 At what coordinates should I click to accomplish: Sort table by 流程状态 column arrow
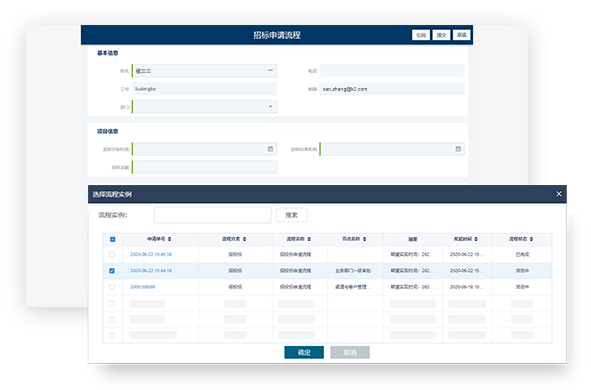(531, 239)
